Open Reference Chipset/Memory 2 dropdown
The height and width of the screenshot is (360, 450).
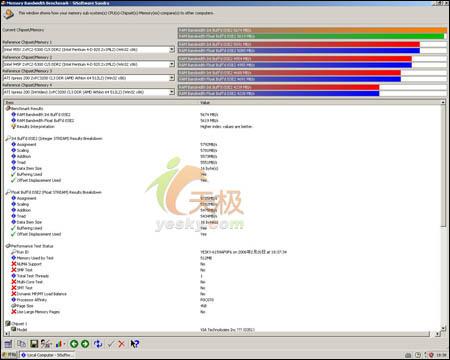[172, 64]
